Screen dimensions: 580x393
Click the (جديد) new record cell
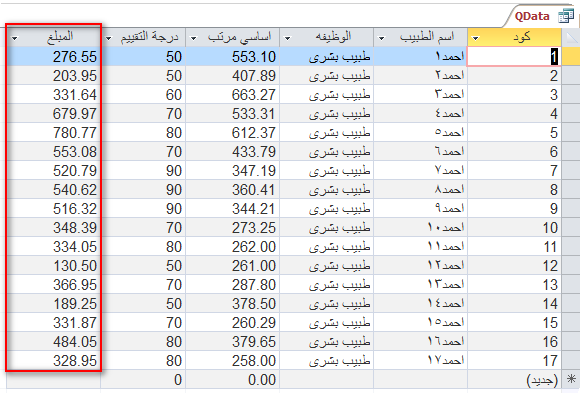coord(515,379)
